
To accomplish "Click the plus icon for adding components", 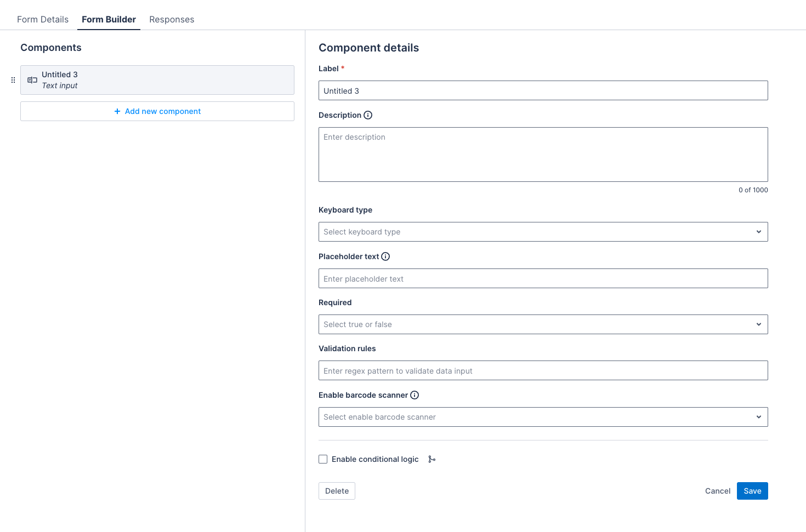I will [x=117, y=111].
